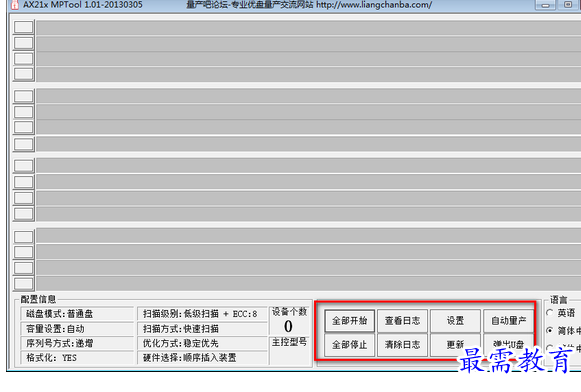Stop all devices with 全部停止

pyautogui.click(x=349, y=345)
